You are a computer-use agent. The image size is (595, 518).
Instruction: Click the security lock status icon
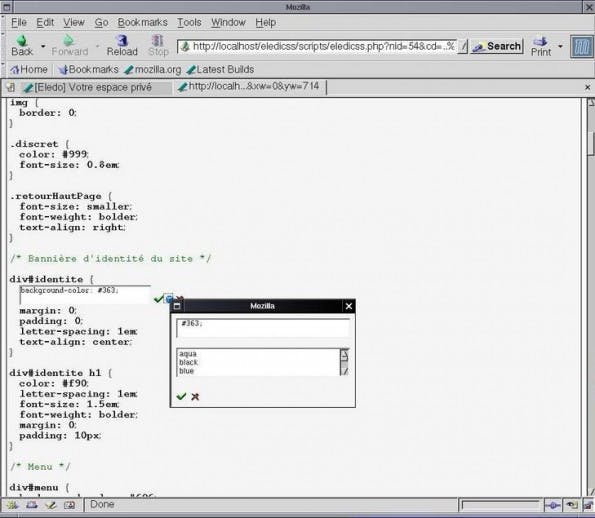588,505
